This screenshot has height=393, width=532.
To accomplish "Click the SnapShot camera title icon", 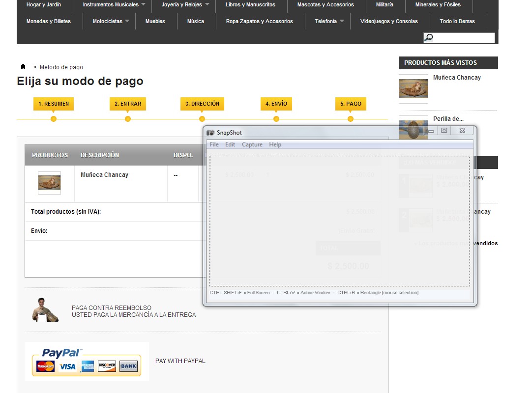I will pos(210,133).
